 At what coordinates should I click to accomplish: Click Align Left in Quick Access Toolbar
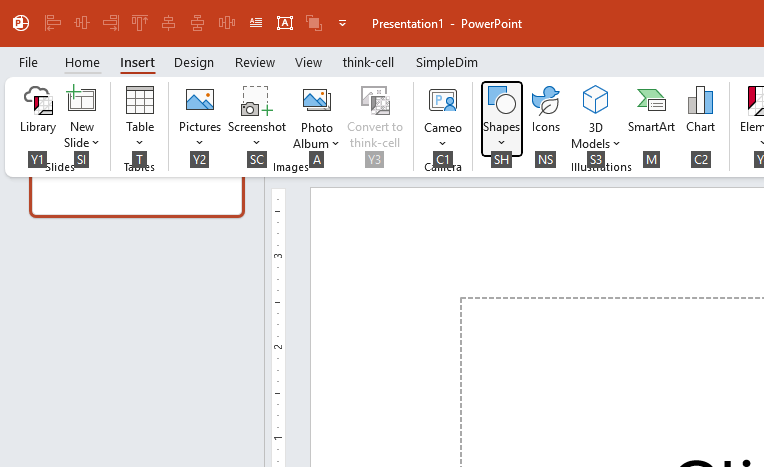click(53, 23)
